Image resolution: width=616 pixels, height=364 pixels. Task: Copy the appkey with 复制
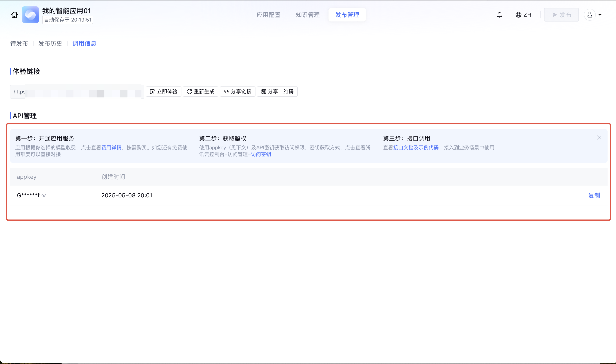pyautogui.click(x=594, y=195)
